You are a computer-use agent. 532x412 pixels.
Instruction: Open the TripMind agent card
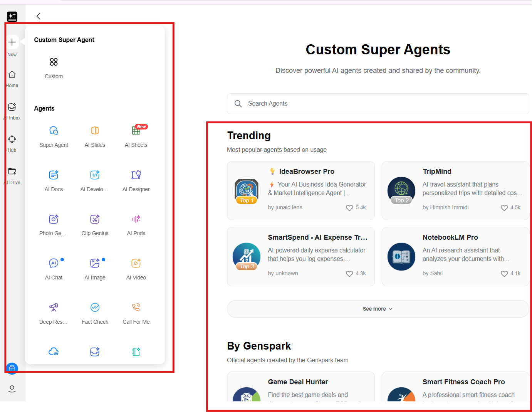455,190
